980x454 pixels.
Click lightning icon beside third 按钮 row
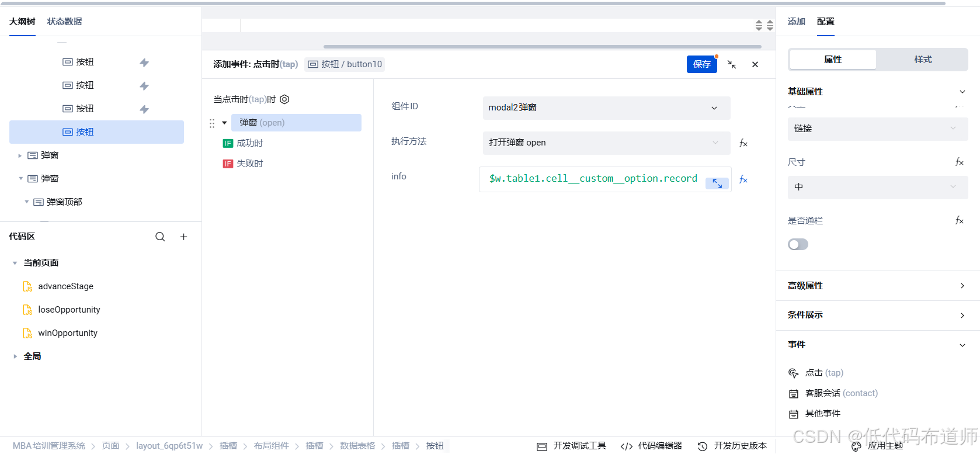point(144,109)
